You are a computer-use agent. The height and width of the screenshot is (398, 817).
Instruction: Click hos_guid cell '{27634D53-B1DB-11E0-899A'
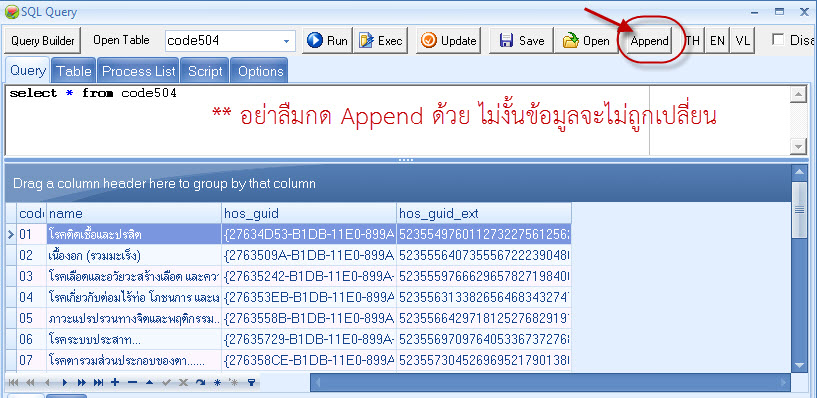tap(309, 234)
